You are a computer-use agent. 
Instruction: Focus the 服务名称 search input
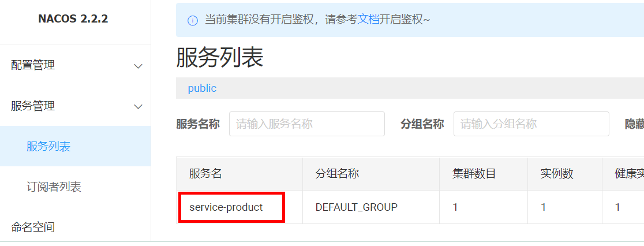click(306, 124)
